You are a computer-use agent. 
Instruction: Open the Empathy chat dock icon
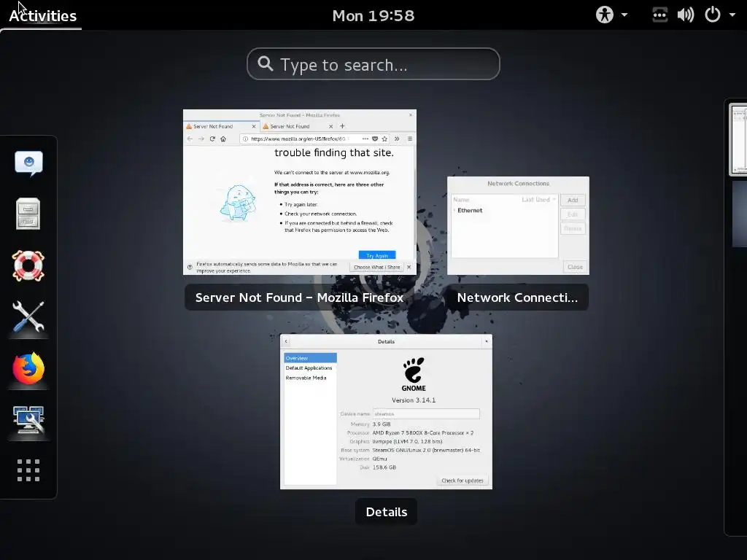28,163
